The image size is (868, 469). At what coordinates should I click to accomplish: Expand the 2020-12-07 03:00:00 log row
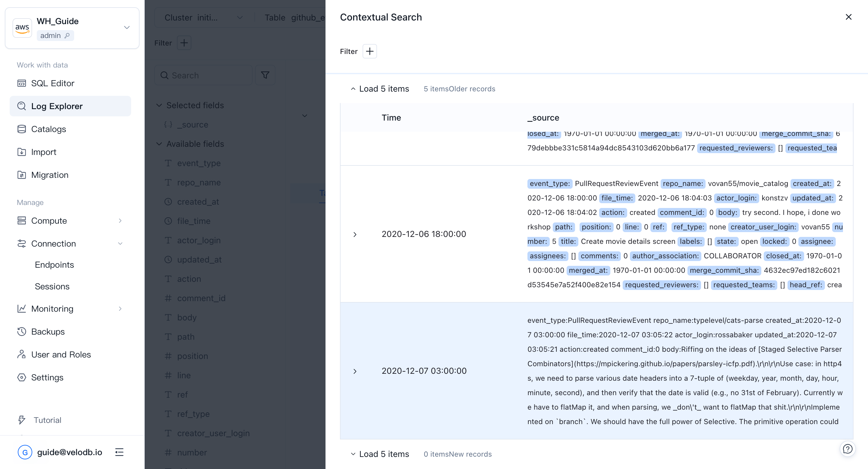(355, 371)
